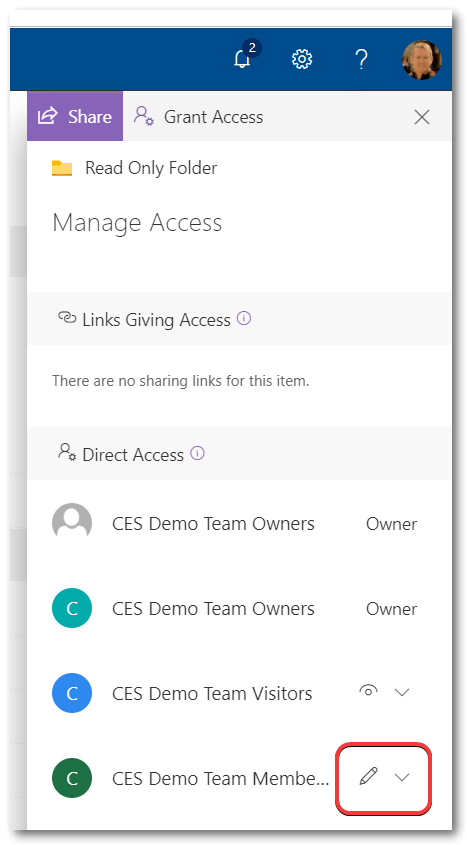The image size is (467, 845).
Task: Click the help question mark icon
Action: click(361, 59)
